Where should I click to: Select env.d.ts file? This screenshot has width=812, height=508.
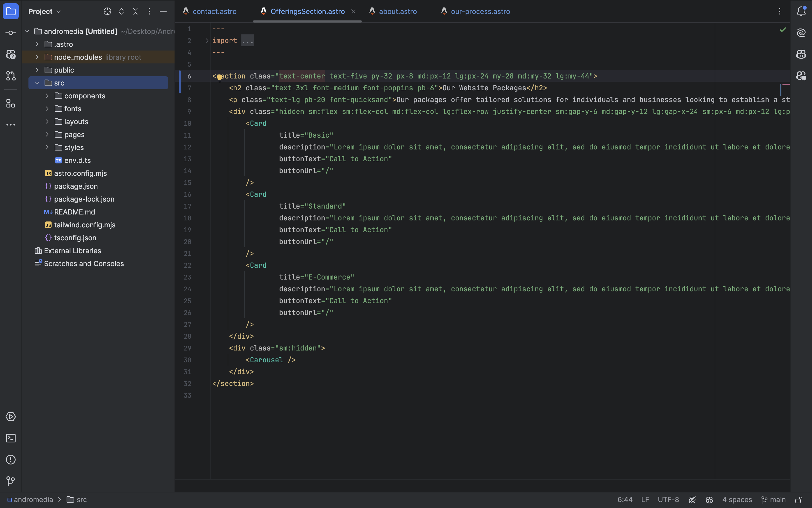coord(78,161)
